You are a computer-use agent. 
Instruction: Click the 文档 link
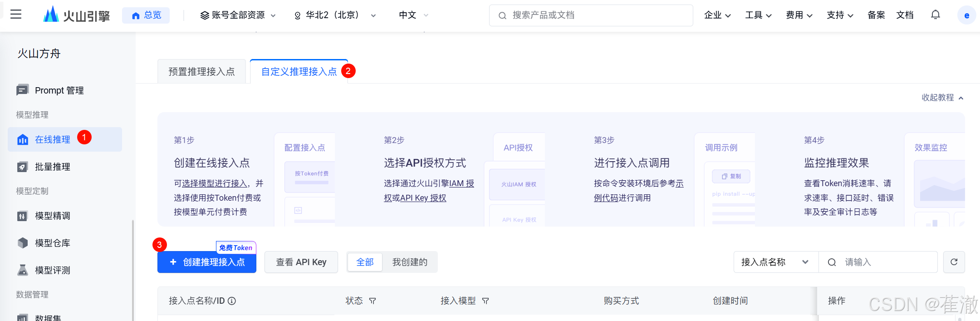pyautogui.click(x=905, y=15)
